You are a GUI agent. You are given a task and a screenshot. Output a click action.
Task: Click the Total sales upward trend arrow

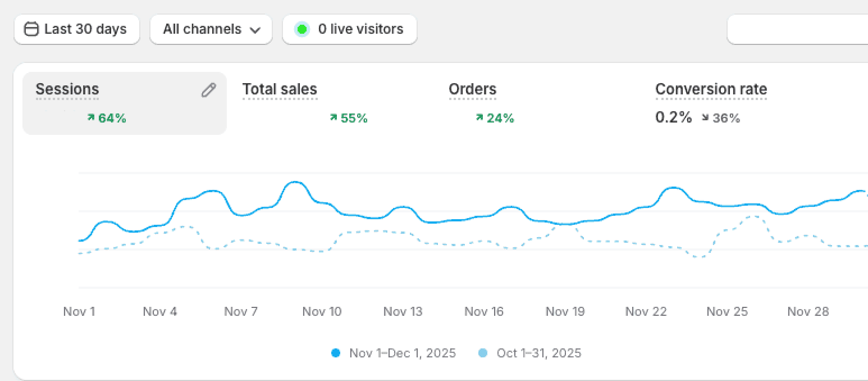click(334, 118)
